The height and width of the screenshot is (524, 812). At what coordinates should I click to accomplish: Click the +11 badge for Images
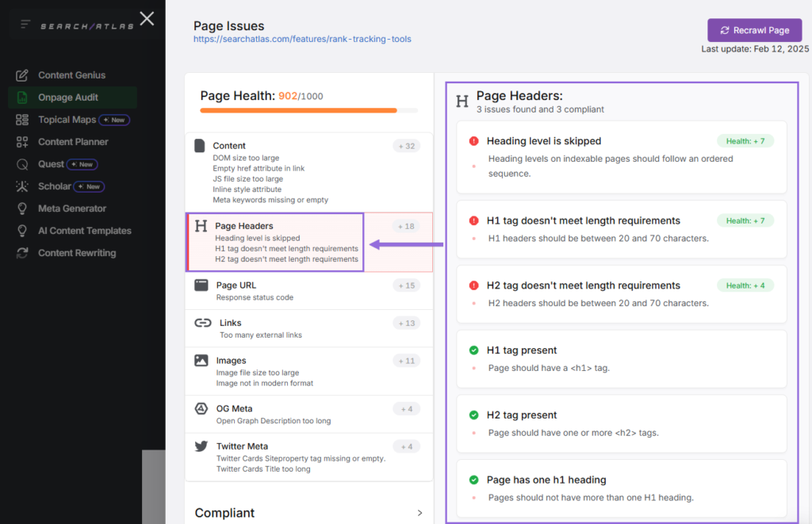[x=407, y=361]
